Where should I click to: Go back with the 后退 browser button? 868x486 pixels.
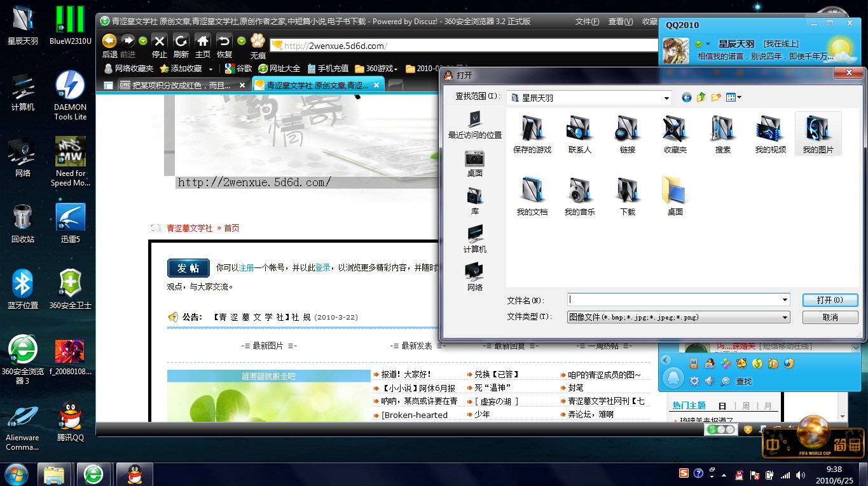tap(109, 45)
